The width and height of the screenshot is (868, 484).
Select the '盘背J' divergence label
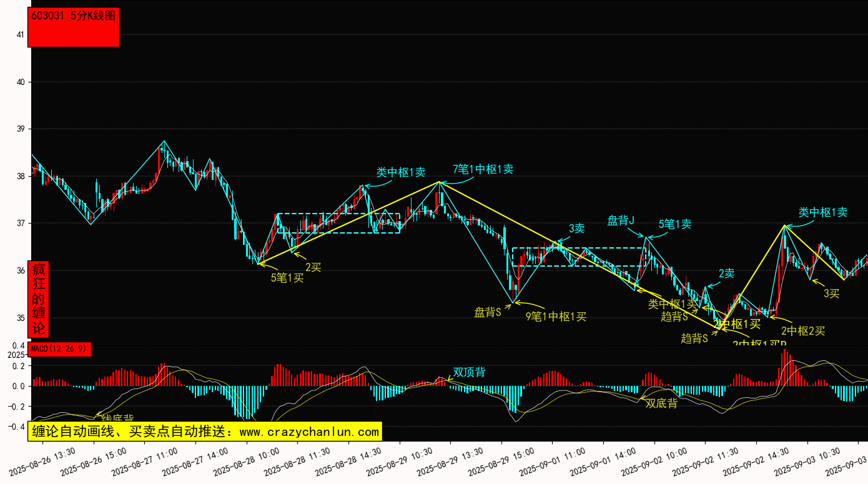pyautogui.click(x=621, y=220)
